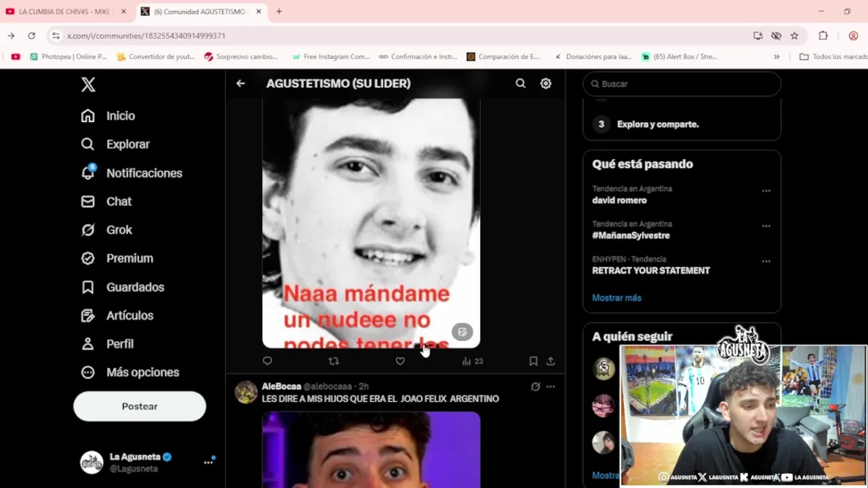Open AleBocaa username link
This screenshot has width=868, height=488.
pyautogui.click(x=281, y=386)
